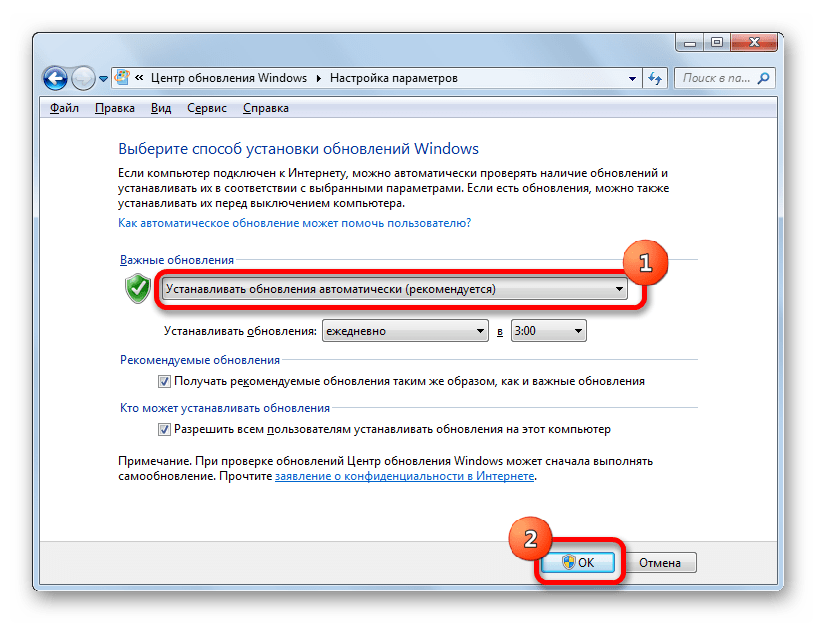The image size is (817, 624).
Task: Open the Файл menu
Action: (64, 108)
